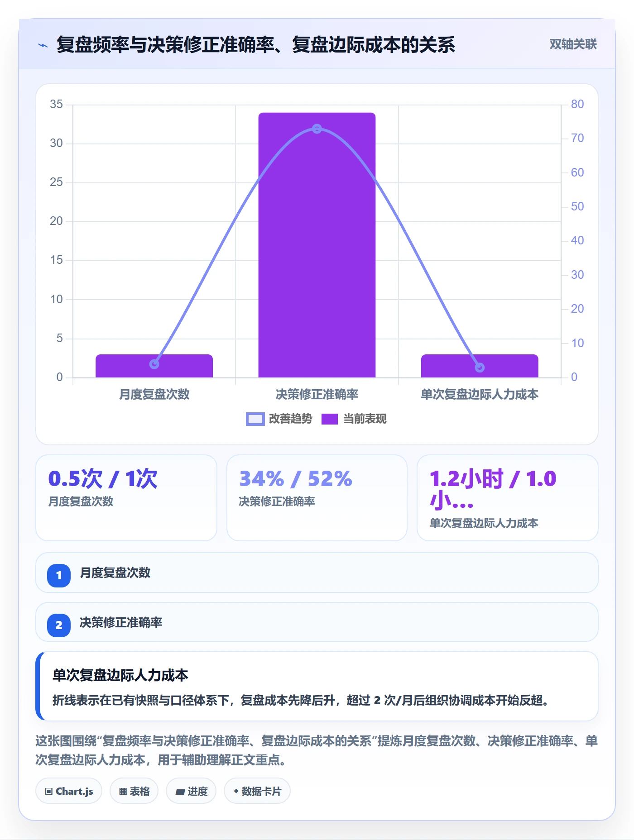The height and width of the screenshot is (840, 634).
Task: Click the icon inside the Chart.js tag
Action: [x=48, y=791]
